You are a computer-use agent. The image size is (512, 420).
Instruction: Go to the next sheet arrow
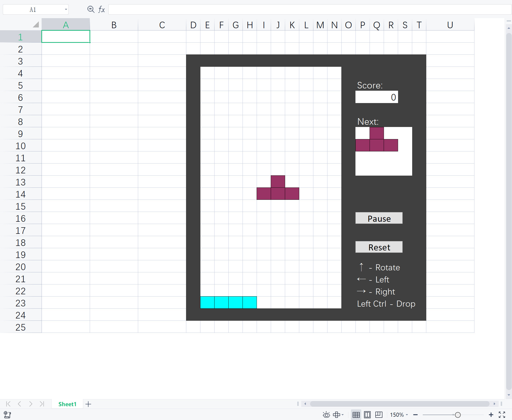click(x=31, y=404)
